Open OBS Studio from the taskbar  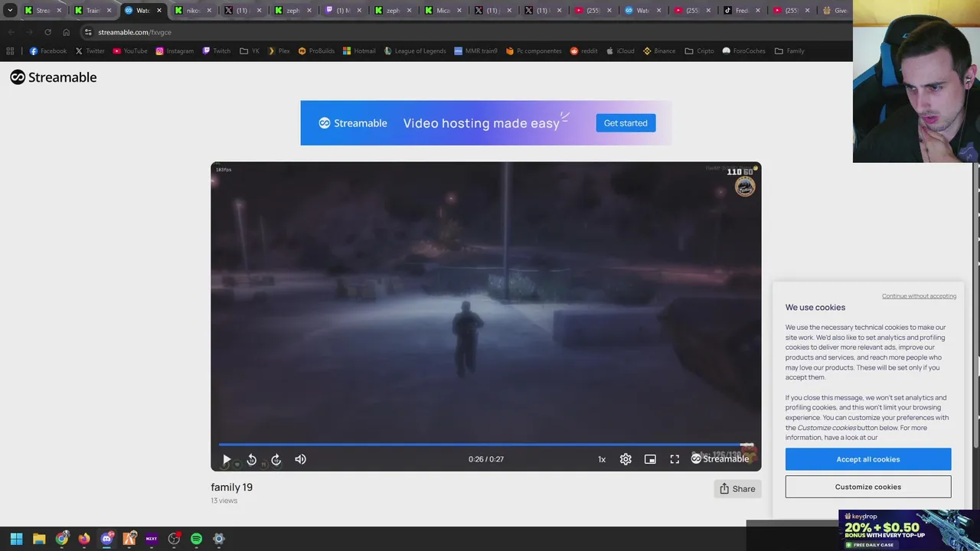pyautogui.click(x=174, y=539)
